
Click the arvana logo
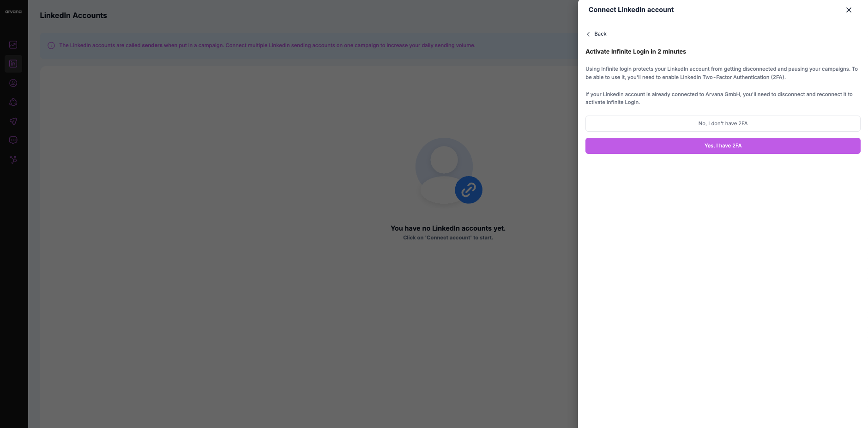[x=13, y=12]
